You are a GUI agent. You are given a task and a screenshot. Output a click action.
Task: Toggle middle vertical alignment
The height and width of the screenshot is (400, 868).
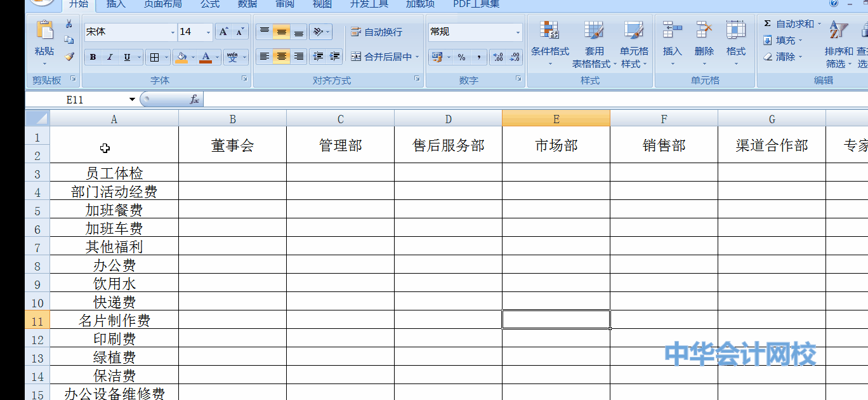coord(282,32)
